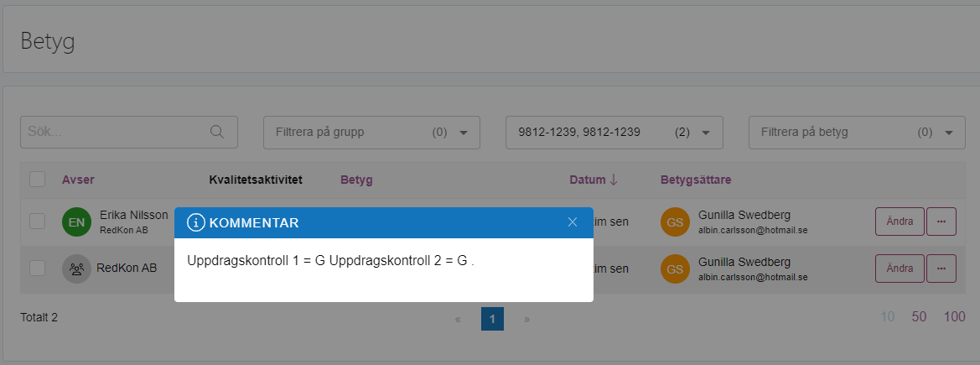Expand the Filtrera på grupp dropdown
The height and width of the screenshot is (365, 980).
tap(371, 132)
